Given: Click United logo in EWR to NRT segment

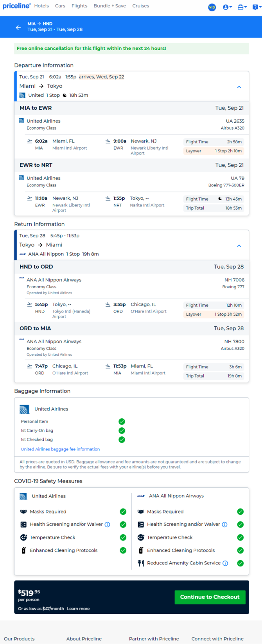Looking at the screenshot, I should [x=22, y=178].
